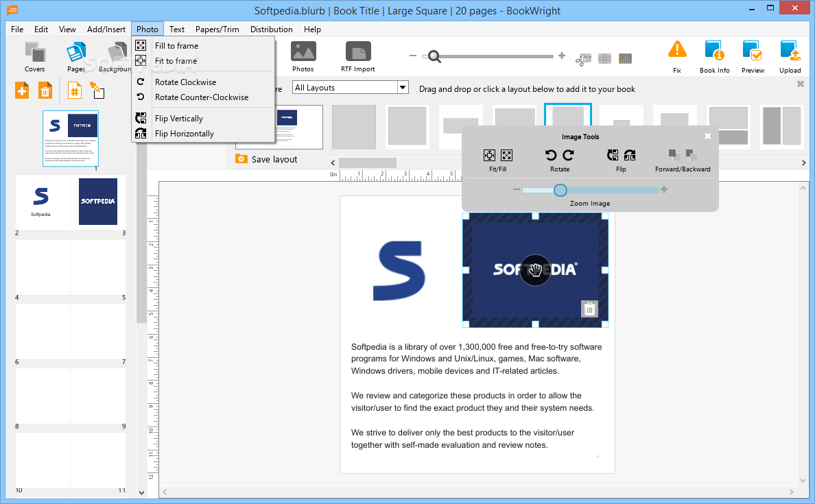Click the Save layout button
815x504 pixels.
tap(266, 159)
